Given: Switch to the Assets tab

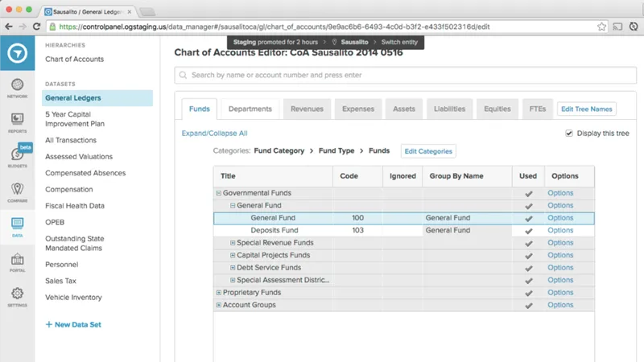Looking at the screenshot, I should 404,109.
